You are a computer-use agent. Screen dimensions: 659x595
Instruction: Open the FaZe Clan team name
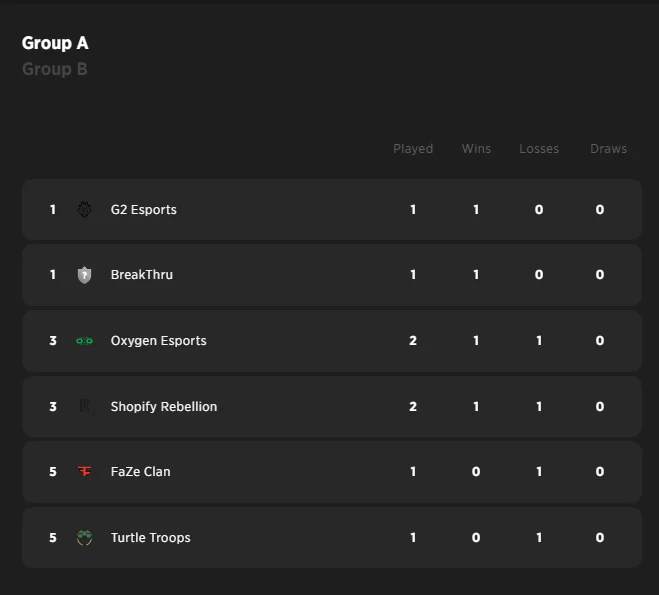(x=141, y=472)
